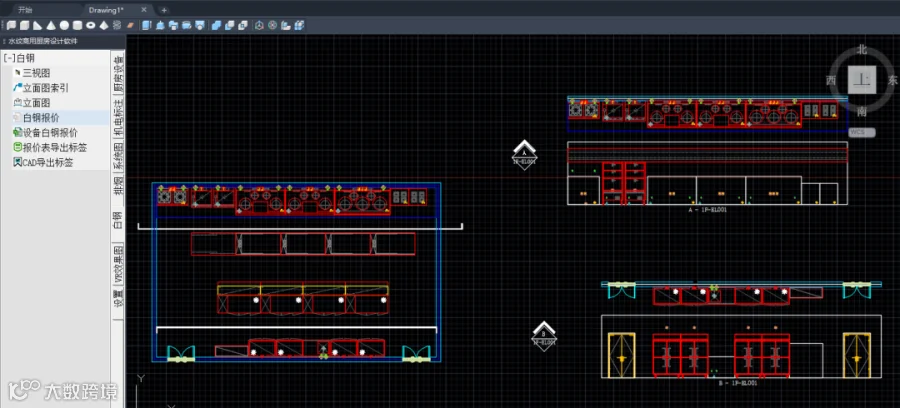This screenshot has width=900, height=408.
Task: Select the Cone solid tool
Action: (x=51, y=25)
